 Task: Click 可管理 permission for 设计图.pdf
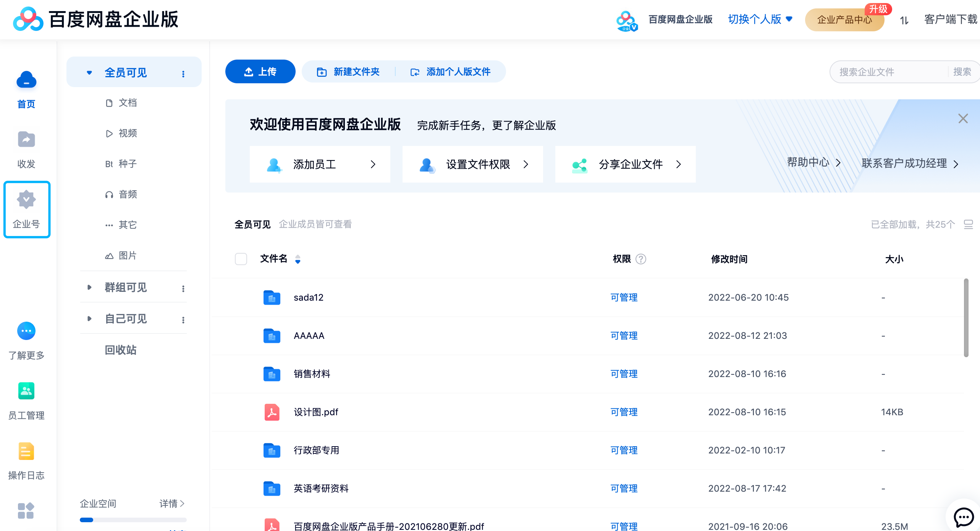pos(624,412)
